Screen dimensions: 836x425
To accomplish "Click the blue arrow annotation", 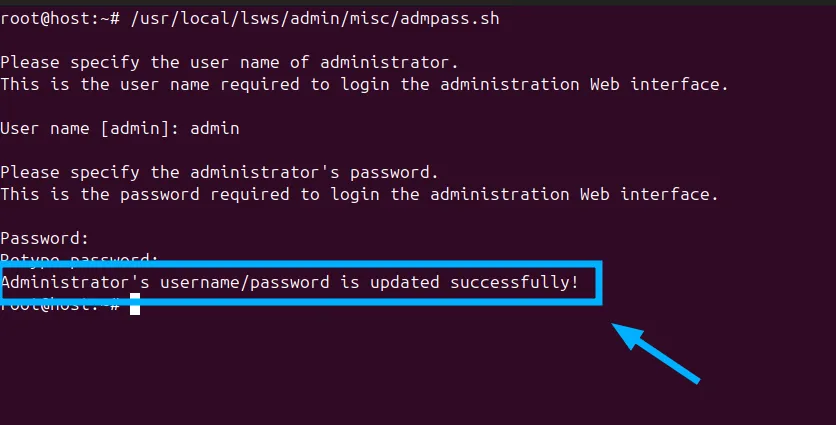I will coord(656,352).
